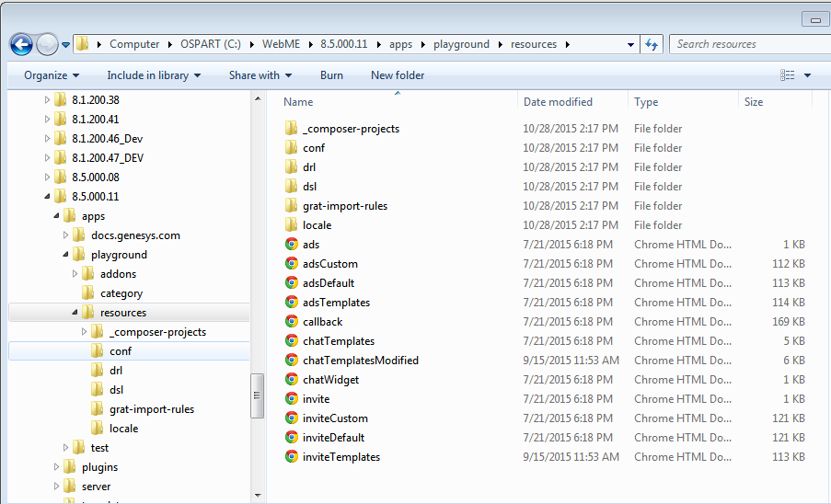Click WebME in the address breadcrumb
The height and width of the screenshot is (504, 831).
281,44
